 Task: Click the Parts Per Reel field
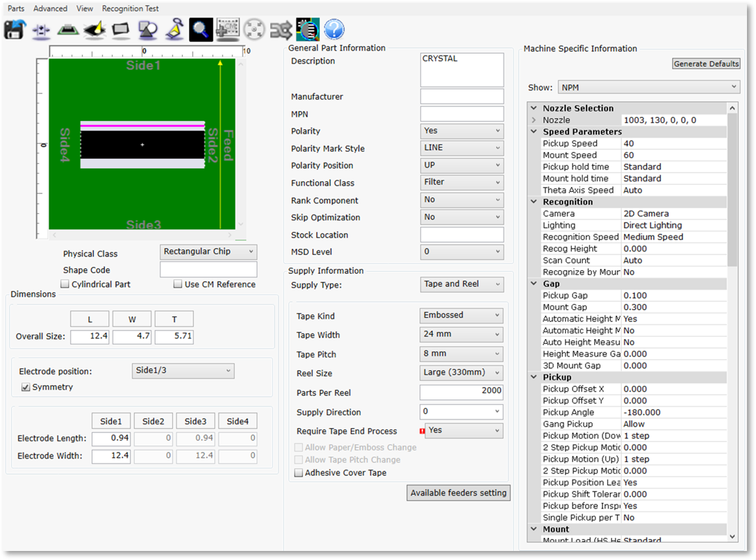(x=461, y=391)
